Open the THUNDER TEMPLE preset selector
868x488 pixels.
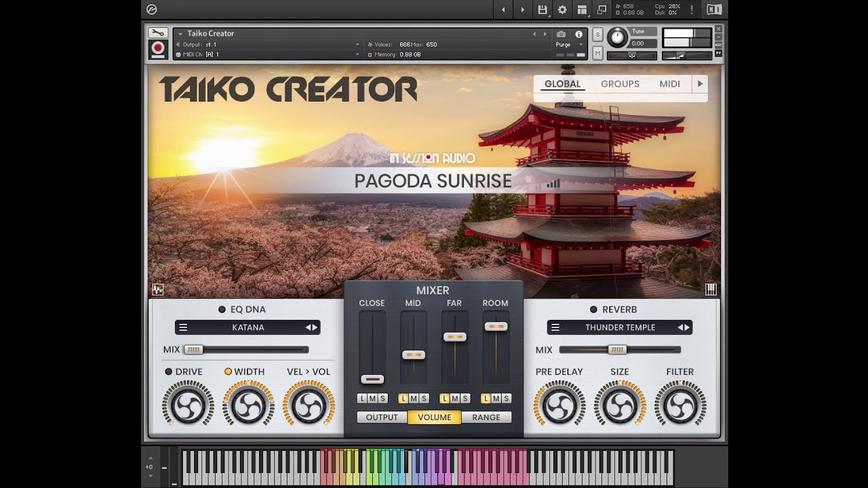coord(620,327)
